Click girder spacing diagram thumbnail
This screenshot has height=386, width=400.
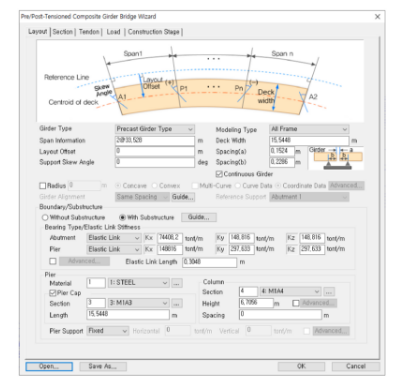[x=336, y=158]
